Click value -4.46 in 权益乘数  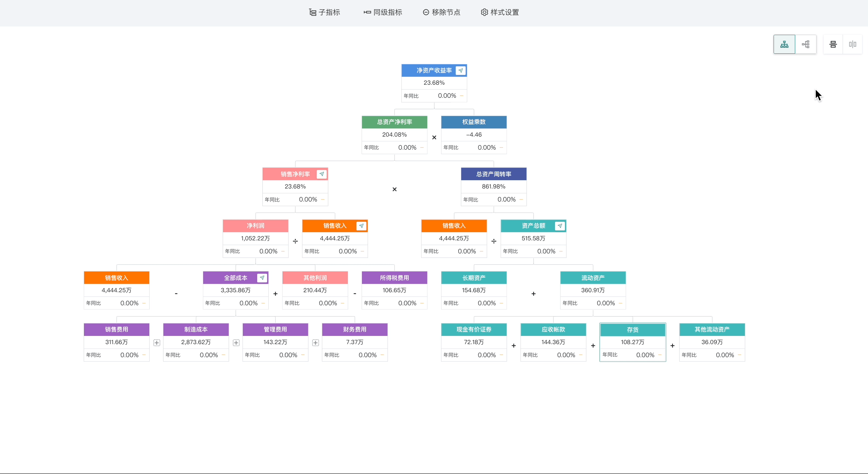point(474,135)
